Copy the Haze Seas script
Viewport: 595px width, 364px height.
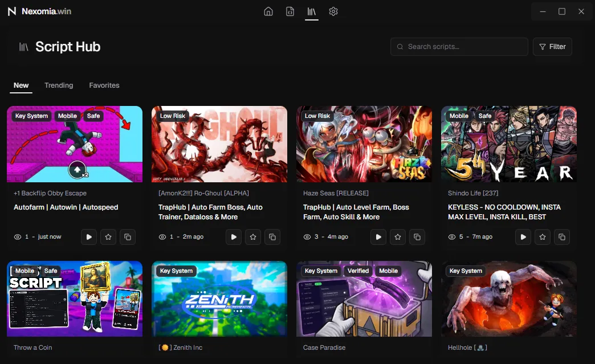pyautogui.click(x=417, y=237)
